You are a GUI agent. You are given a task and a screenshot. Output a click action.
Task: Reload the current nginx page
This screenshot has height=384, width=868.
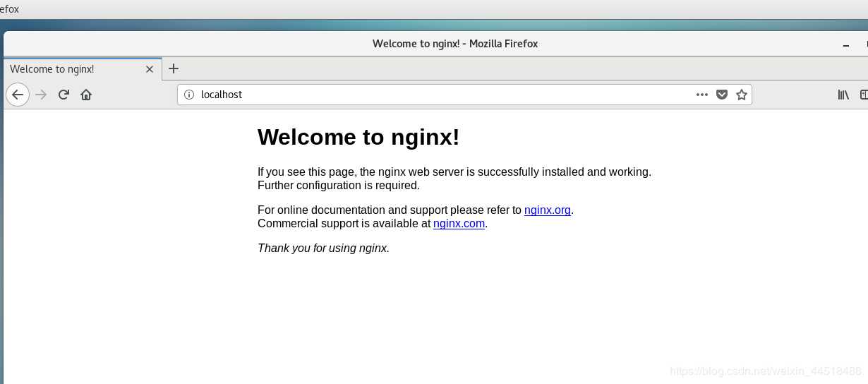64,95
